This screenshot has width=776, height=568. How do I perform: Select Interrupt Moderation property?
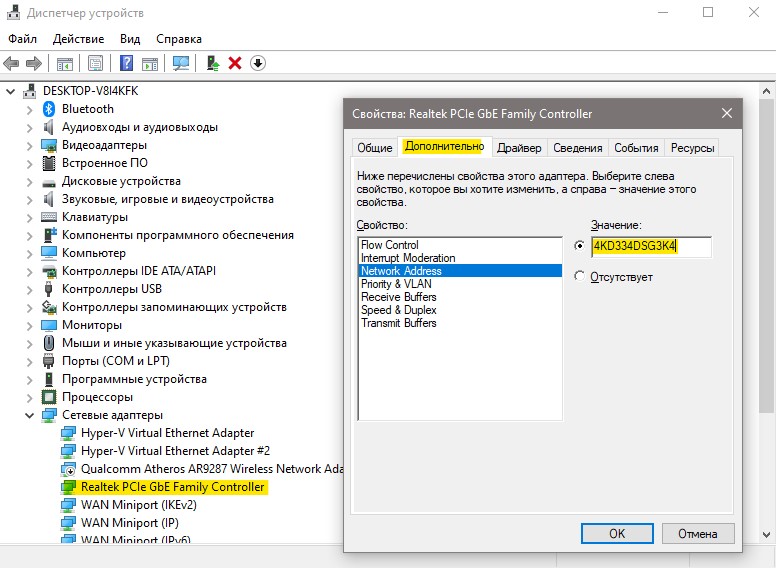460,258
